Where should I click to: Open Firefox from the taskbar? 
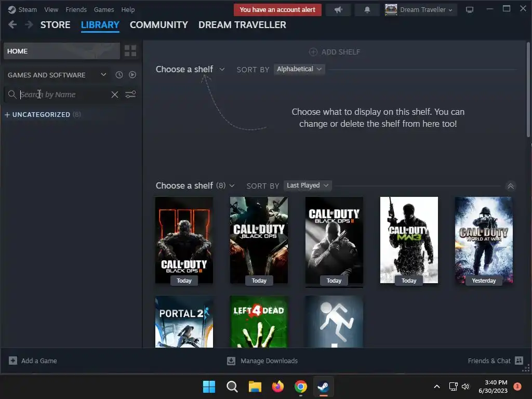click(x=278, y=387)
